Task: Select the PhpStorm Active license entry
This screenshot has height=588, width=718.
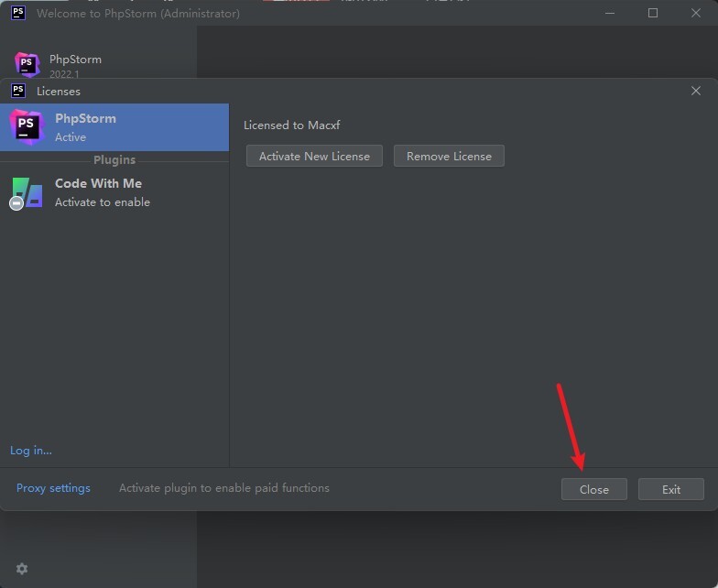Action: [114, 127]
